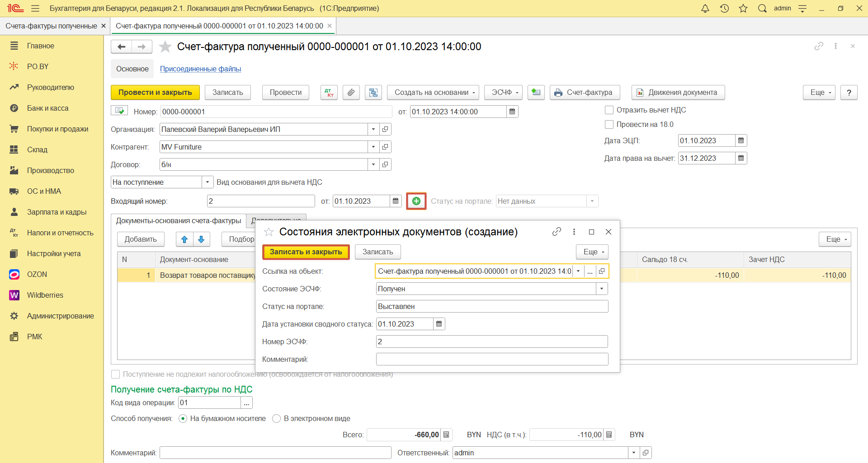868x463 pixels.
Task: Expand Состояние ЭСЧФ dropdown in dialog
Action: pos(602,289)
